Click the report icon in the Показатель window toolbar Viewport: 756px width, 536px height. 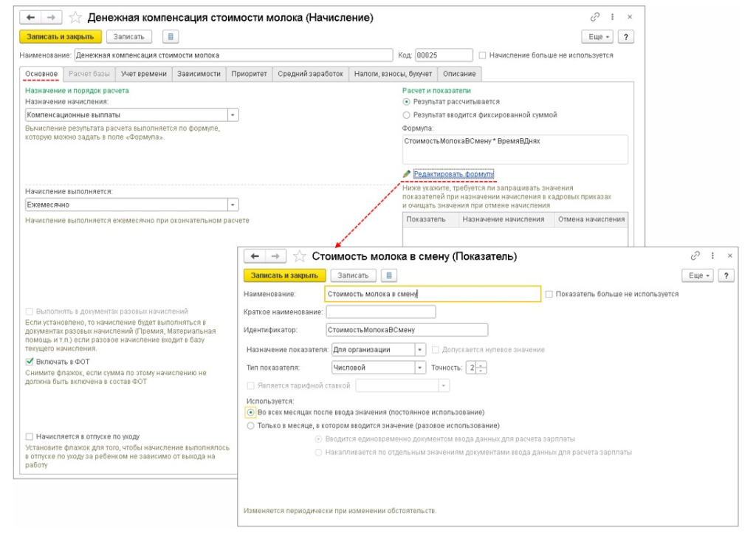pos(388,275)
